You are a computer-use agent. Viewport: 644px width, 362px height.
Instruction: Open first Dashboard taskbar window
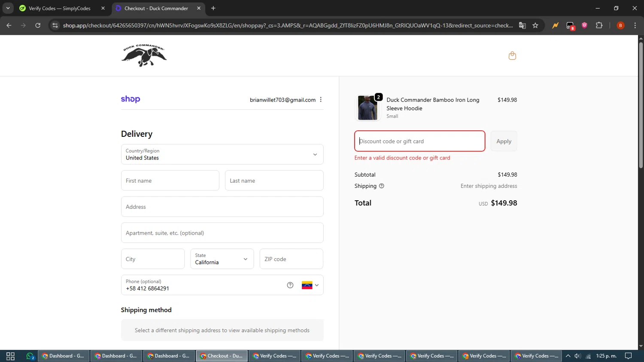63,356
